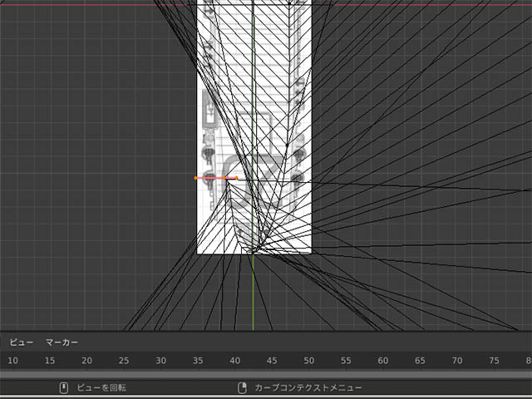The image size is (532, 399).
Task: Jump to frame 15 on timeline
Action: [50, 361]
